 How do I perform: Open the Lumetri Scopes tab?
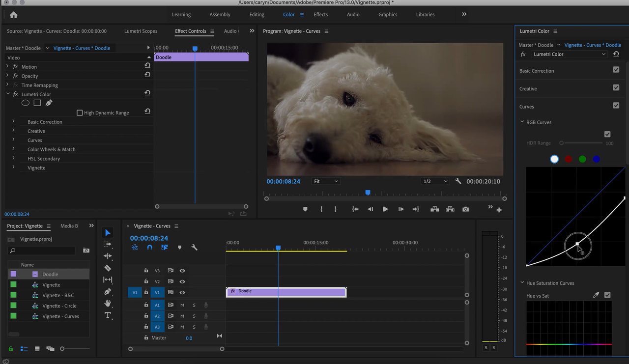point(141,31)
